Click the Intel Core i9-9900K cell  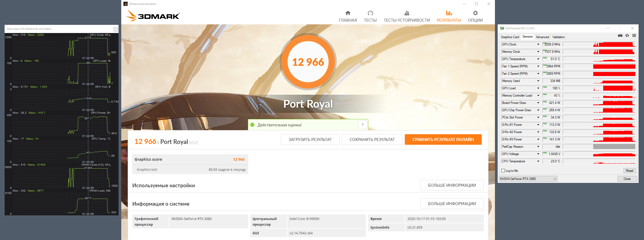click(x=326, y=222)
